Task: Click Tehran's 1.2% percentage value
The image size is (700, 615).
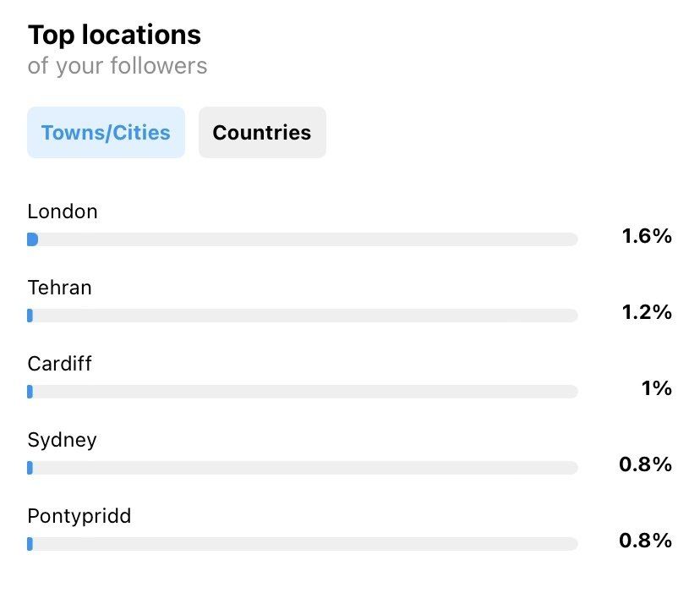Action: pos(647,312)
